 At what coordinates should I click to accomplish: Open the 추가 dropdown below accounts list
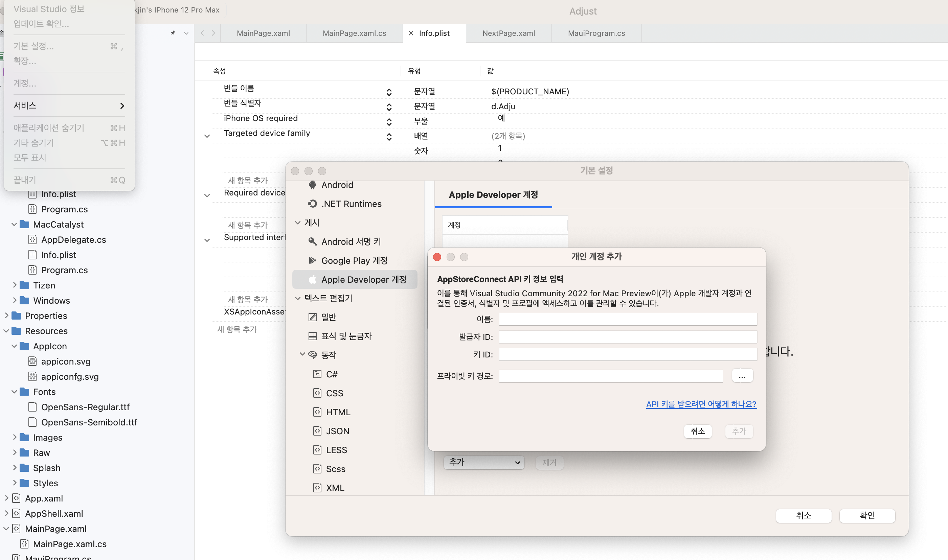[483, 462]
